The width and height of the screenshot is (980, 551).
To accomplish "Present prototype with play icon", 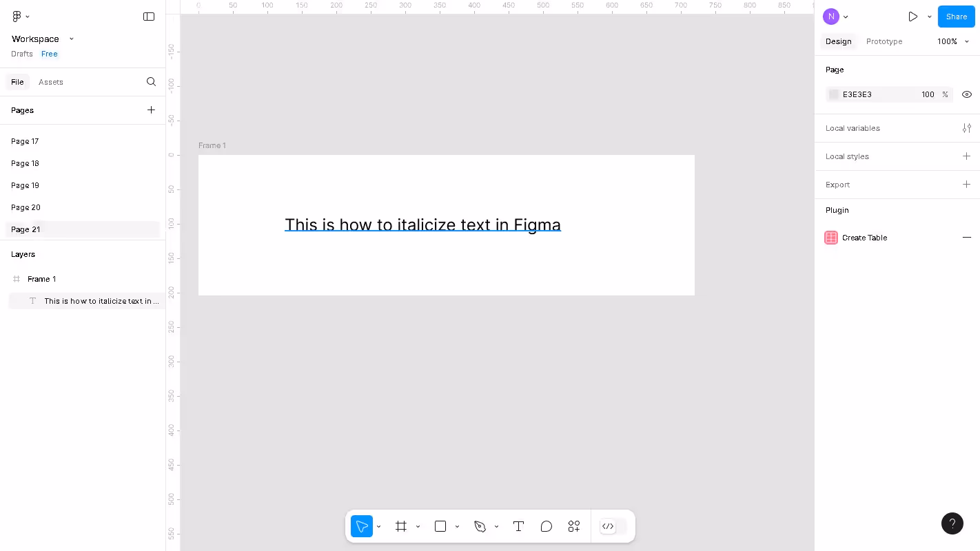I will click(912, 17).
